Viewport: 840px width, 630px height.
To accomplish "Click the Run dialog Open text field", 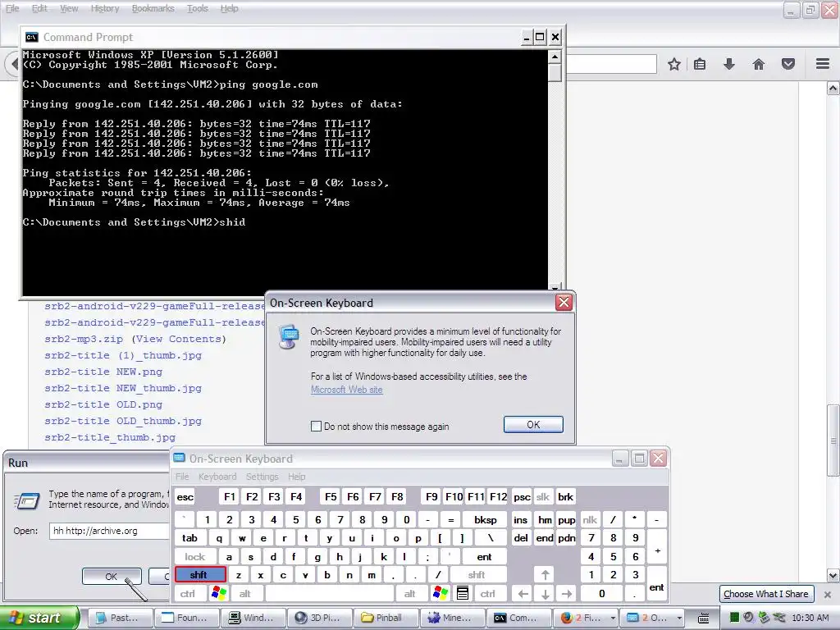I will click(x=110, y=531).
